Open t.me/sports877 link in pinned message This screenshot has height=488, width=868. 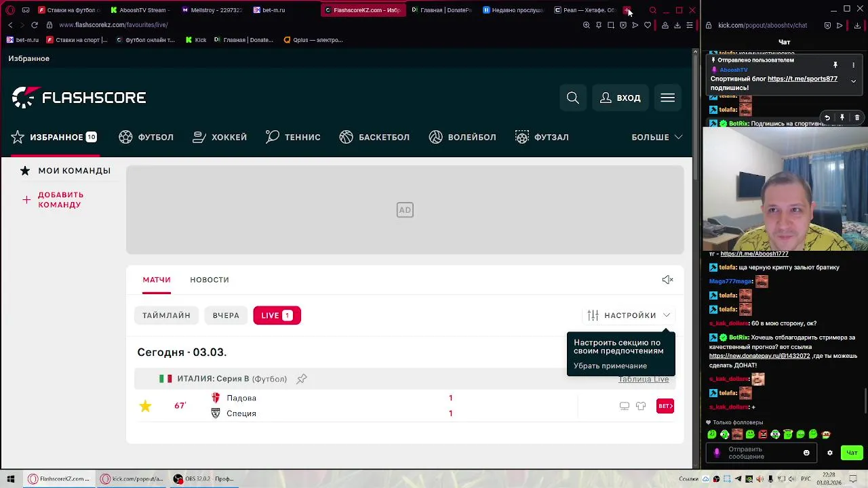tap(802, 79)
